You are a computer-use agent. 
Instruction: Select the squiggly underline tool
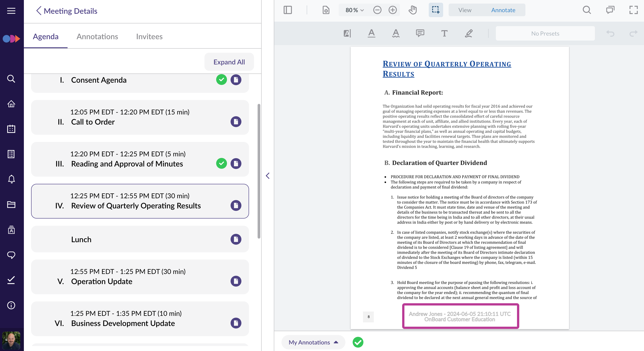(x=396, y=33)
